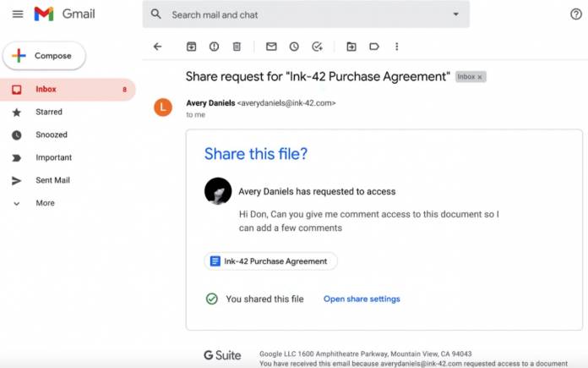
Task: Open the three-dot More options menu
Action: point(397,47)
